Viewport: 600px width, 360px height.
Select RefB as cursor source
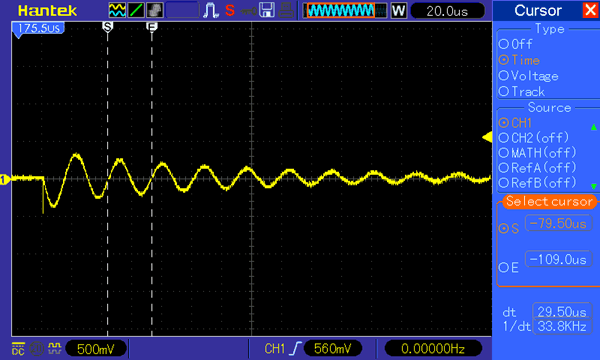pos(538,182)
